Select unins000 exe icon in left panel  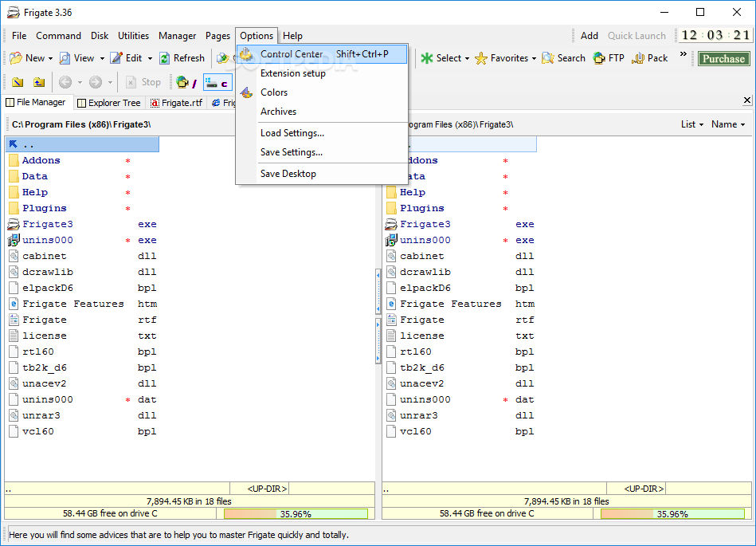tap(14, 240)
